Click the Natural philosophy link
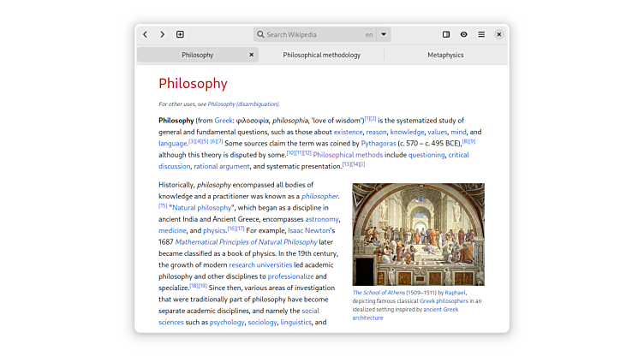This screenshot has width=644, height=362. click(x=201, y=207)
